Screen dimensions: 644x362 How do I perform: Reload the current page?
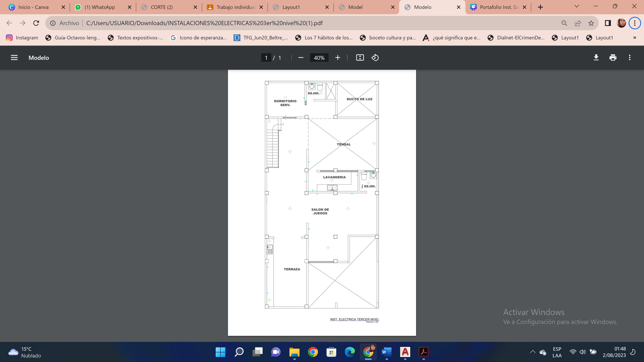click(36, 23)
